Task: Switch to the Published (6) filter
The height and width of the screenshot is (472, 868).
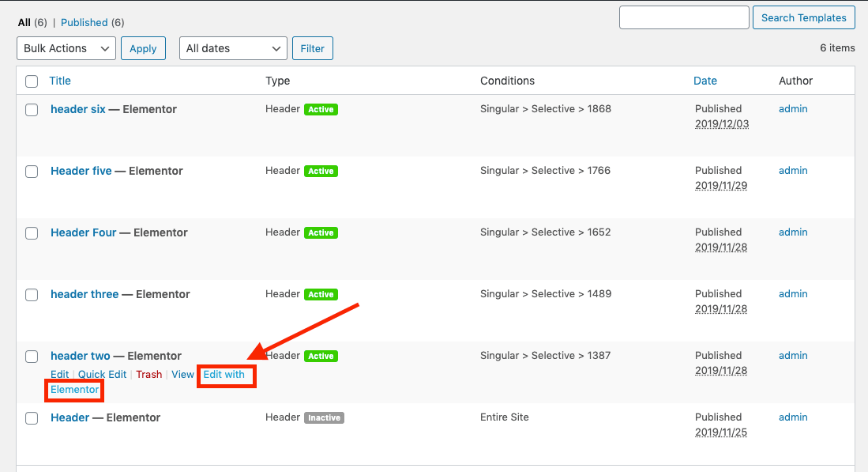Action: click(x=85, y=22)
